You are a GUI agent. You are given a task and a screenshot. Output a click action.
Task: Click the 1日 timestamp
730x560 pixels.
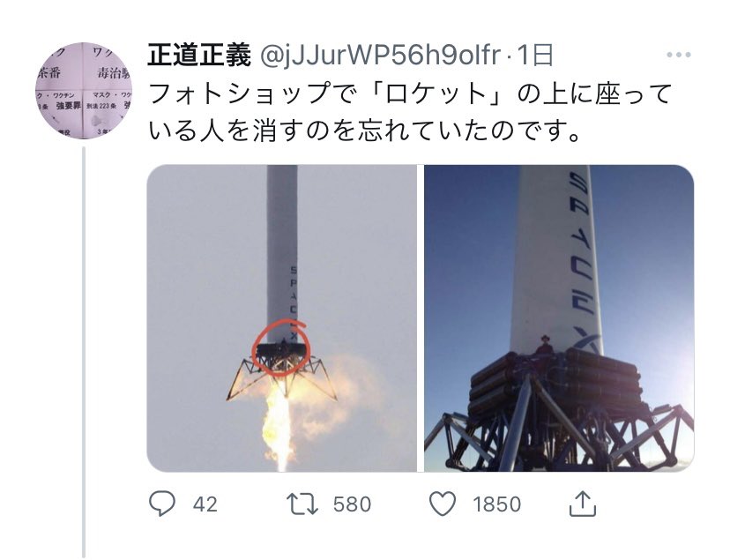[534, 56]
